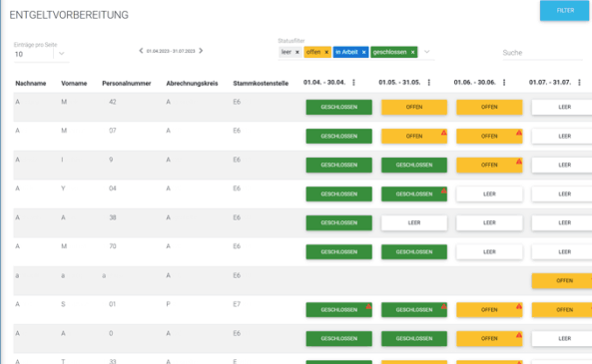Open GESCHLOSSEN April entry for personnel 42

coord(339,107)
